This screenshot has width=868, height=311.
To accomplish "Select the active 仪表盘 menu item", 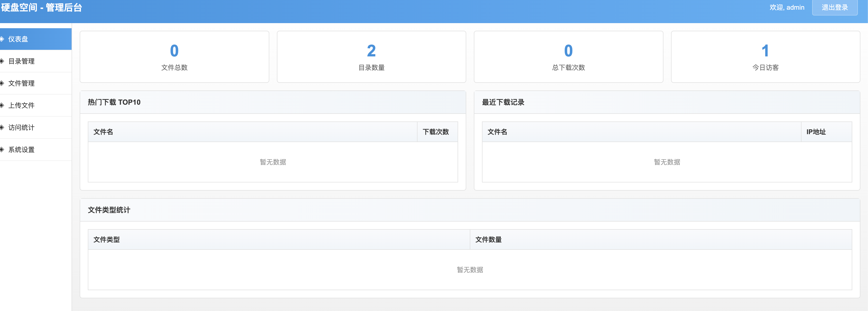I will 19,39.
